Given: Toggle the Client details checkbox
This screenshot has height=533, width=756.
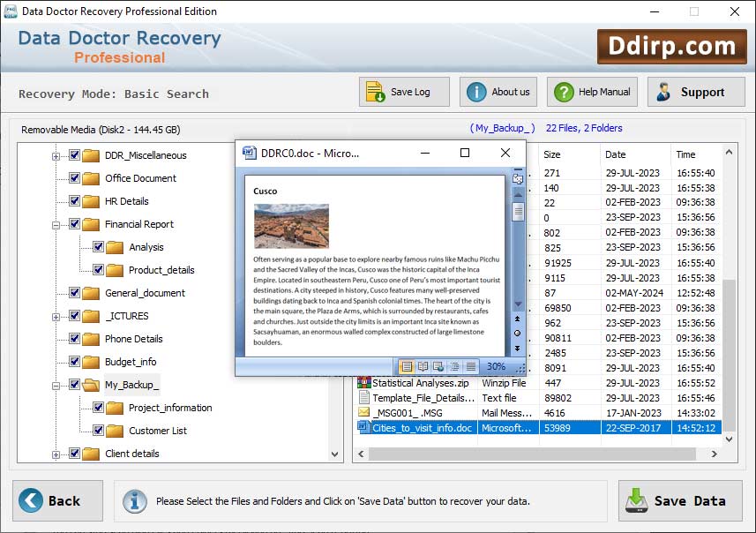Looking at the screenshot, I should coord(74,454).
